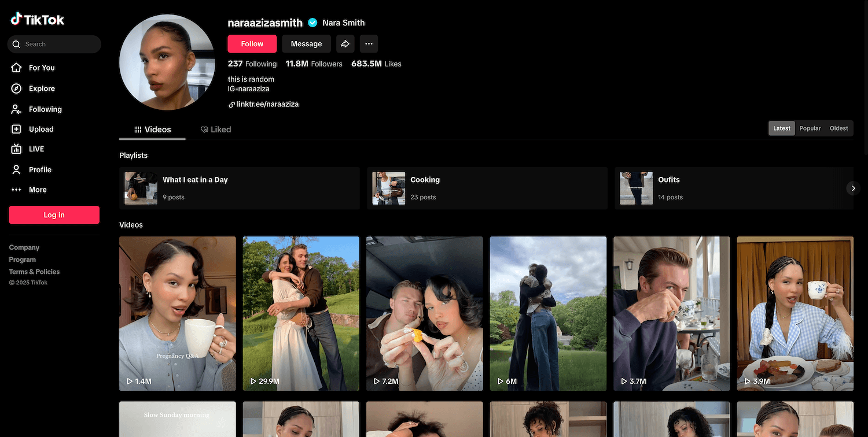Expand the More sidebar menu

tap(38, 190)
